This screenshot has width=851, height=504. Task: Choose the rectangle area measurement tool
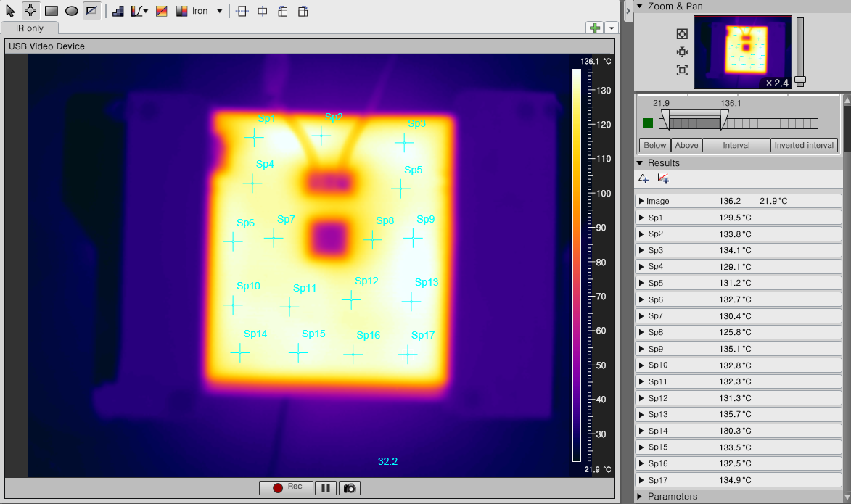click(52, 11)
